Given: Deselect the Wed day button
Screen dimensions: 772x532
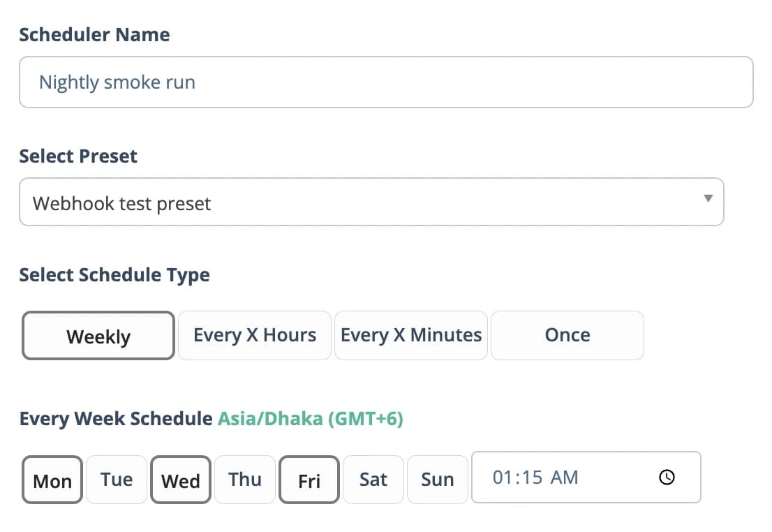Looking at the screenshot, I should (x=181, y=480).
